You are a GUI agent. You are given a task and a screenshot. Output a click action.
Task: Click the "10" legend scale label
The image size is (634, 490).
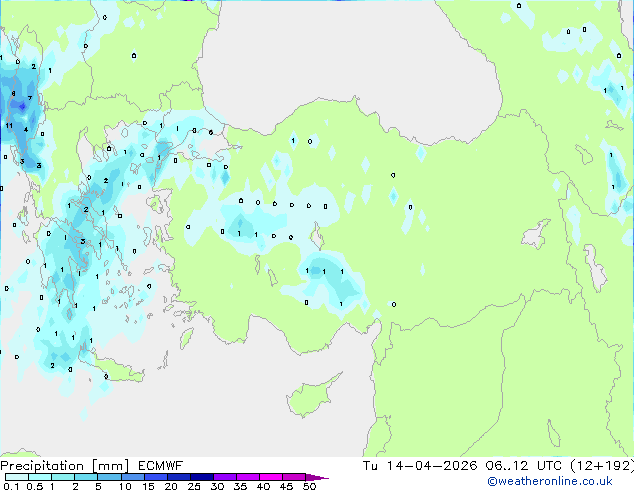click(125, 486)
